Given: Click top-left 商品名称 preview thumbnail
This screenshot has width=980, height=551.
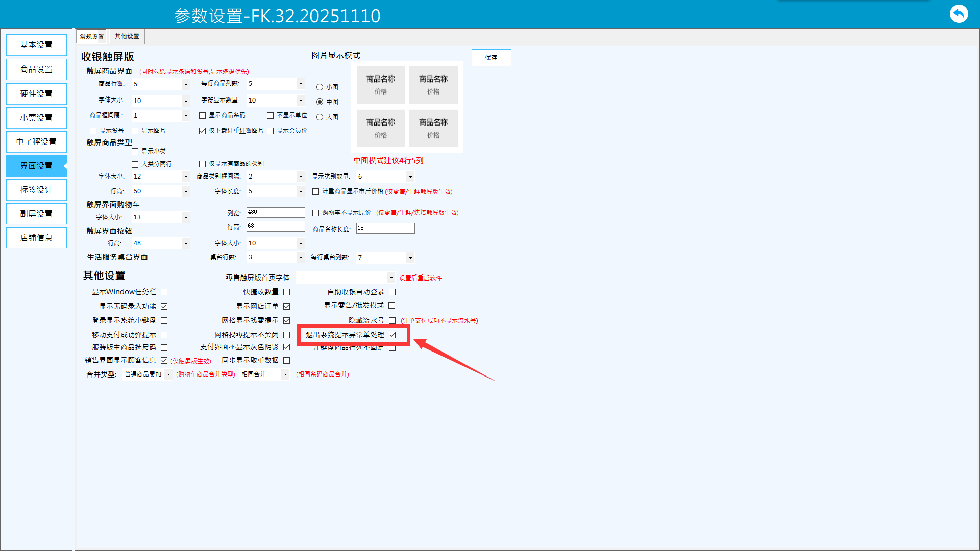Looking at the screenshot, I should [381, 85].
